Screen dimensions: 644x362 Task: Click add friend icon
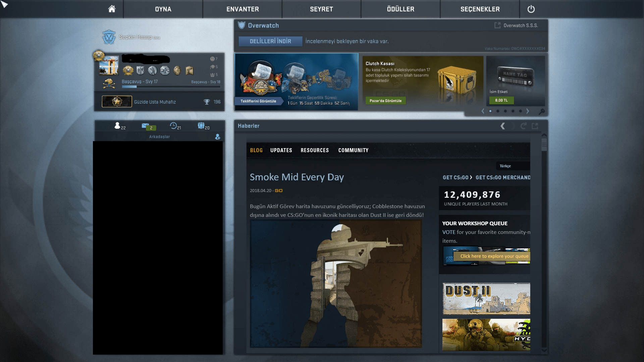pos(218,137)
